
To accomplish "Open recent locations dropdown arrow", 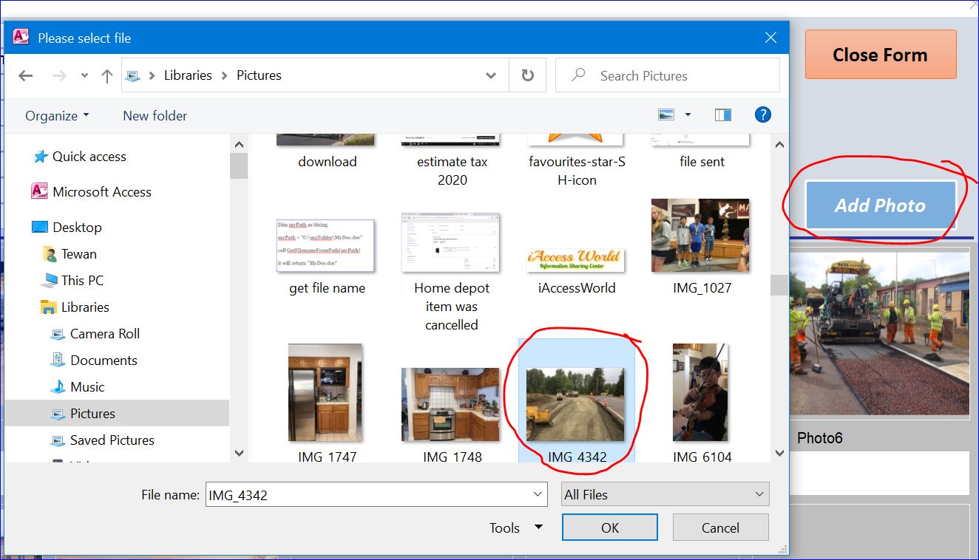I will 84,75.
